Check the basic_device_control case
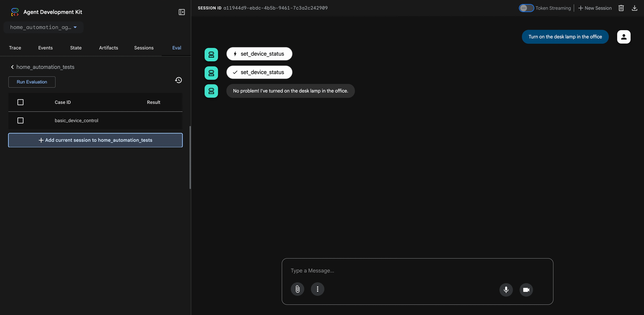This screenshot has height=315, width=644. 20,120
